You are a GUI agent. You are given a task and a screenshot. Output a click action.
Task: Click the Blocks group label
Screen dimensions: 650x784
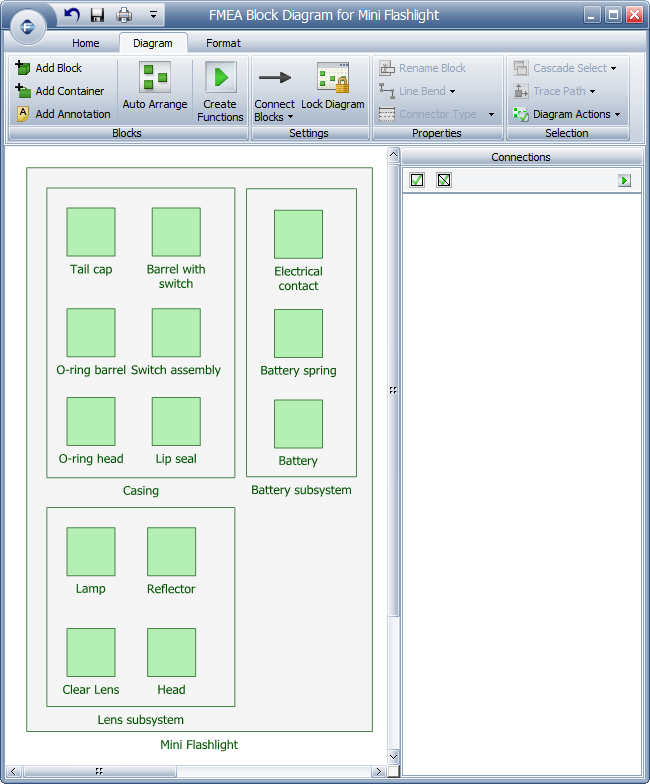(x=127, y=133)
